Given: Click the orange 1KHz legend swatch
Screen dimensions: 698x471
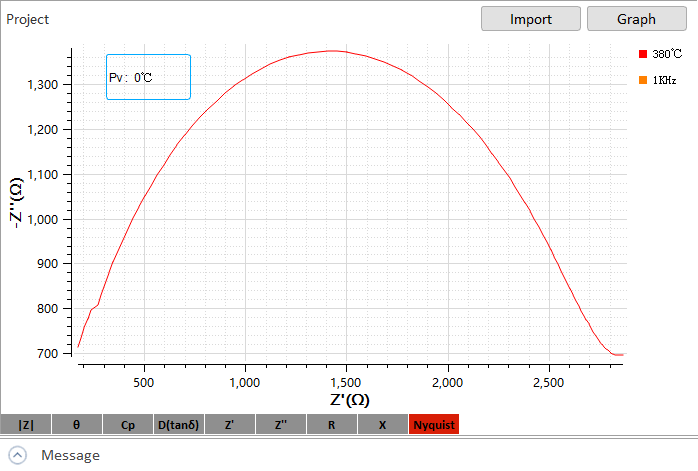Looking at the screenshot, I should pyautogui.click(x=643, y=80).
